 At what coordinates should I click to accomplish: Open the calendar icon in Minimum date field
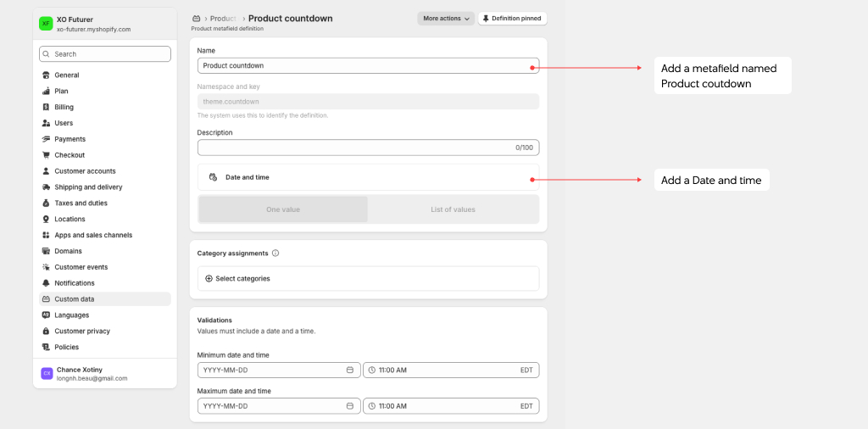(x=350, y=370)
